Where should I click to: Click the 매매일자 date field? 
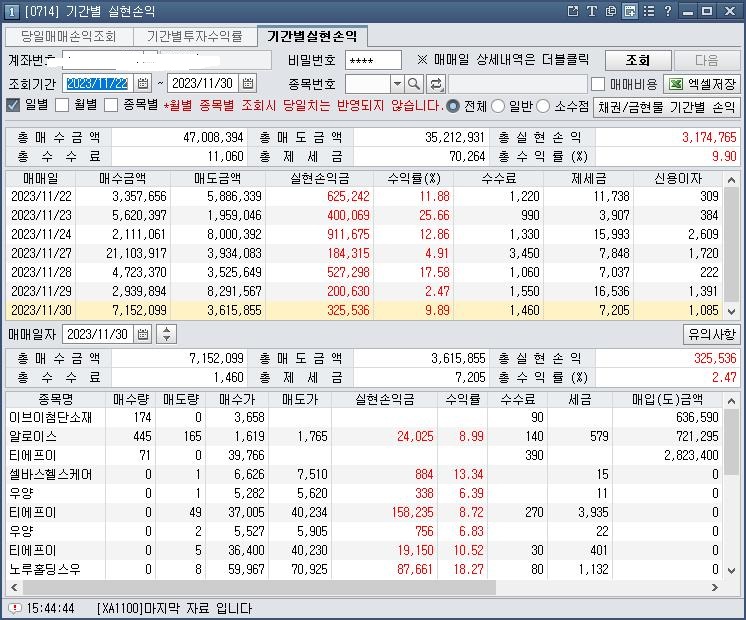click(x=98, y=334)
